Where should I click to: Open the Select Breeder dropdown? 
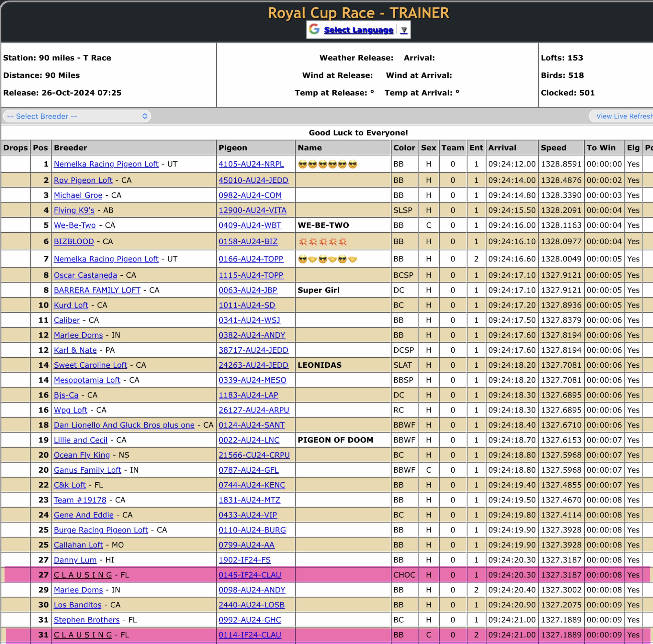tap(77, 116)
